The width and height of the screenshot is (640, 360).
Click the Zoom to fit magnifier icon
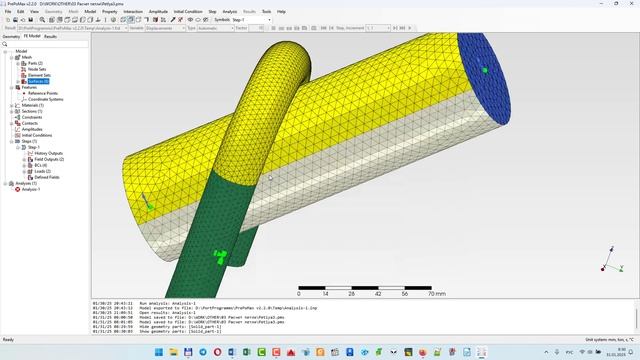click(x=42, y=20)
